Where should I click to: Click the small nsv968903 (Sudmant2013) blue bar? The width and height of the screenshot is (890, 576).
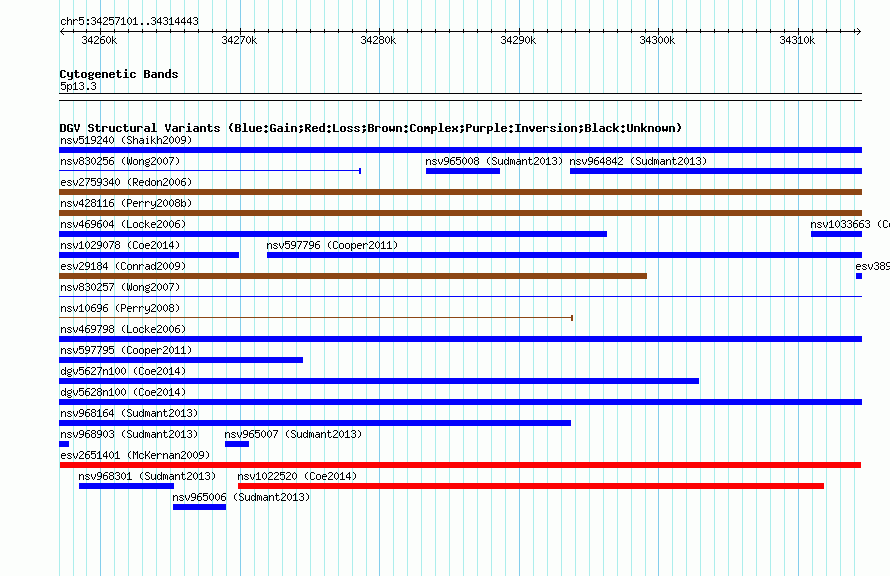click(x=64, y=444)
